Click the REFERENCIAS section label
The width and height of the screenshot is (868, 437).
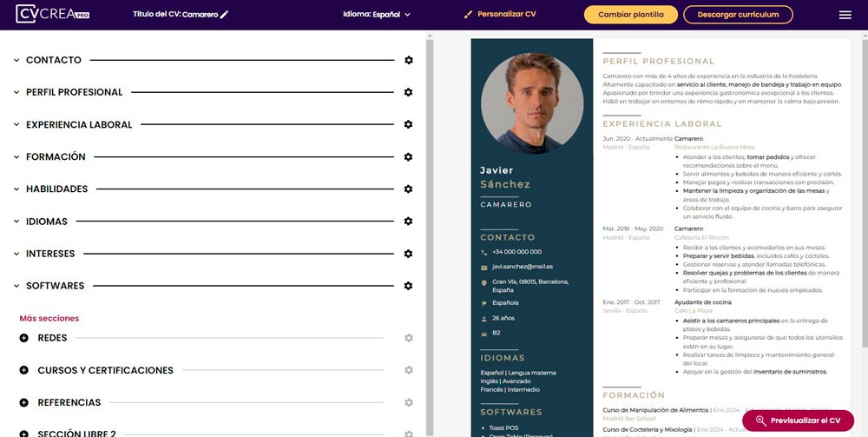pyautogui.click(x=69, y=402)
